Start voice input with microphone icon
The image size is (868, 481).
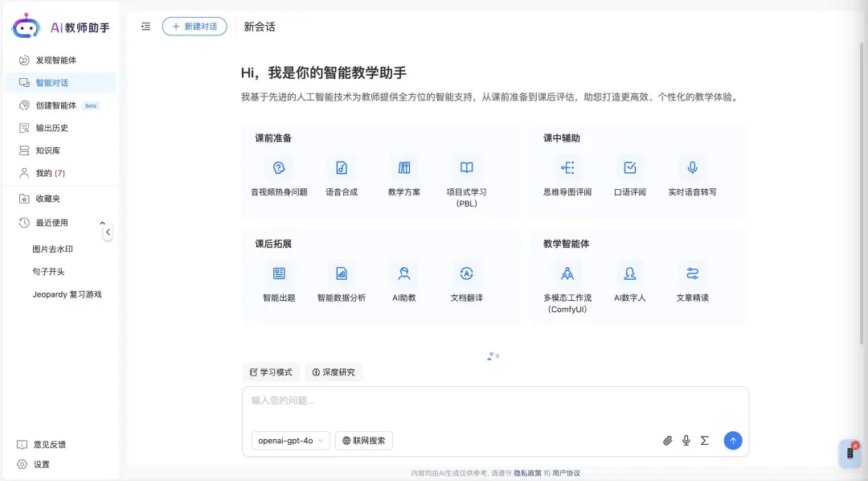686,441
